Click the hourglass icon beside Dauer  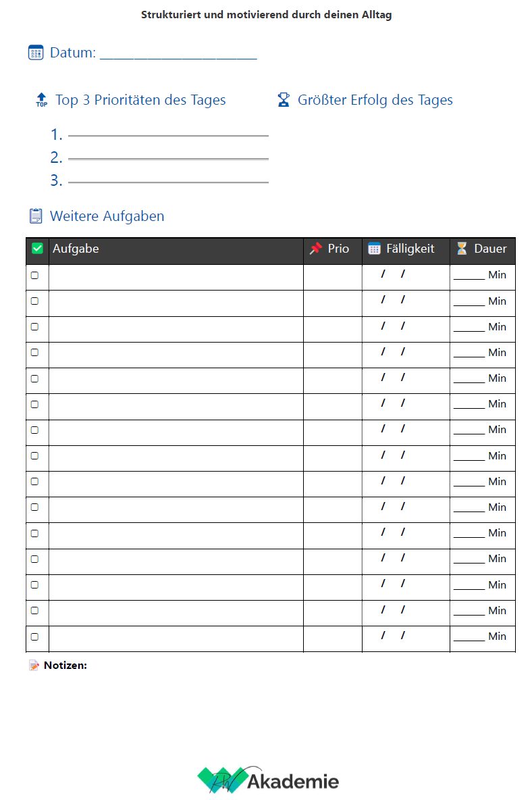point(462,249)
